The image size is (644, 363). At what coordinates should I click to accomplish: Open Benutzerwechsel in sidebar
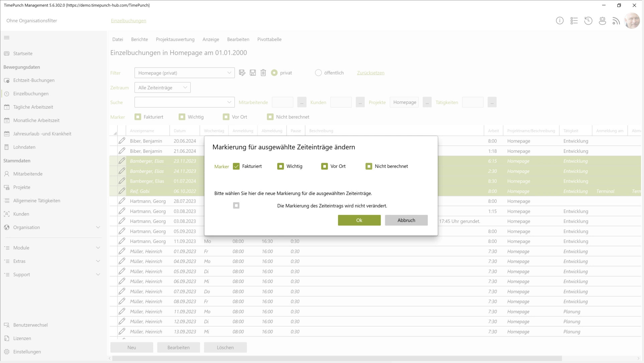(x=30, y=325)
